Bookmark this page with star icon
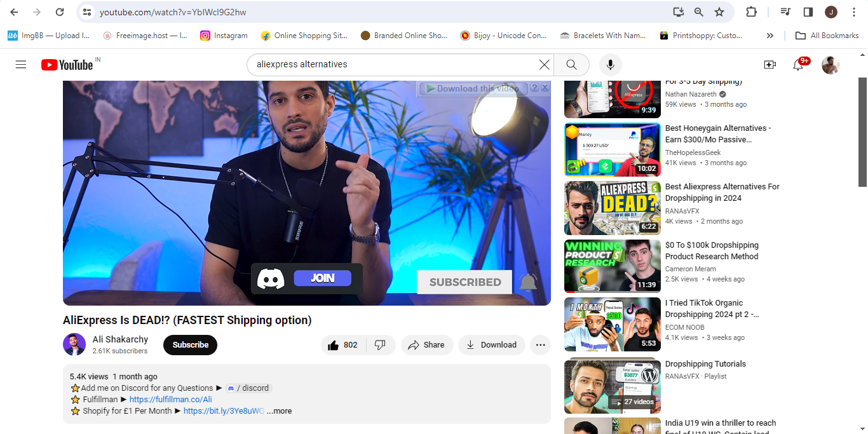This screenshot has width=868, height=434. 719,12
